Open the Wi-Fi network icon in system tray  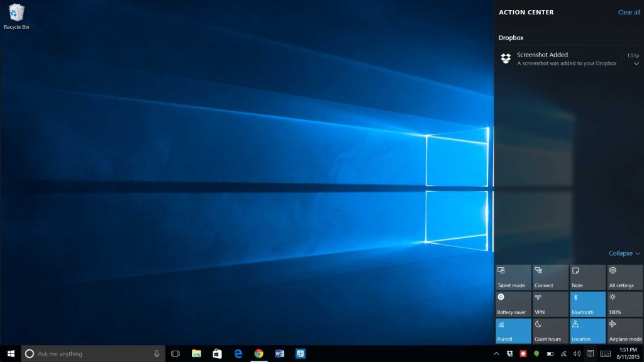[565, 353]
